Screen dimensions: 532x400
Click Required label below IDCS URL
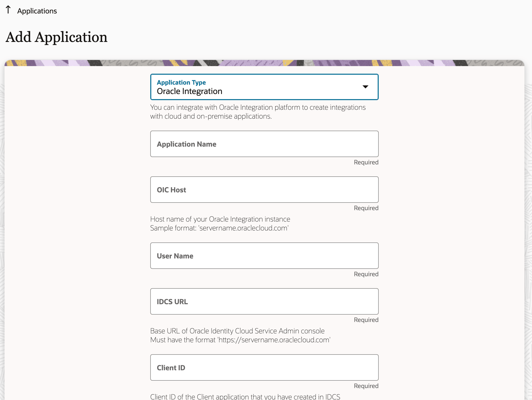[x=366, y=320]
